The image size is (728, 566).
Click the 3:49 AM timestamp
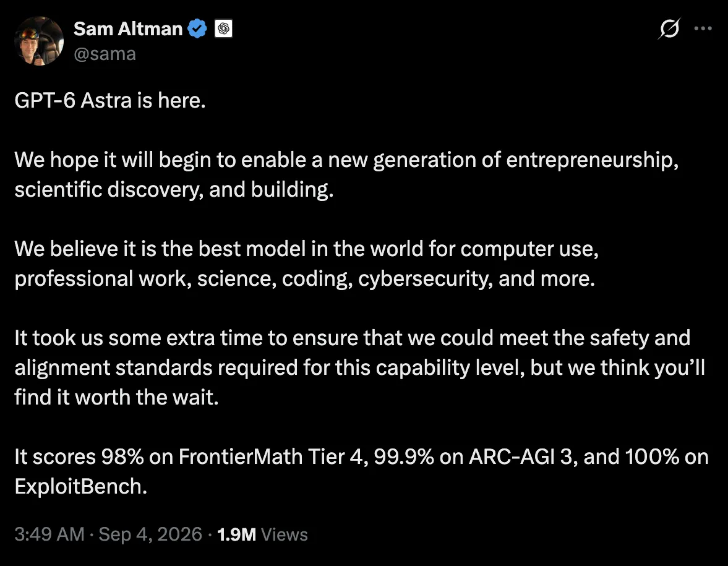(x=49, y=534)
